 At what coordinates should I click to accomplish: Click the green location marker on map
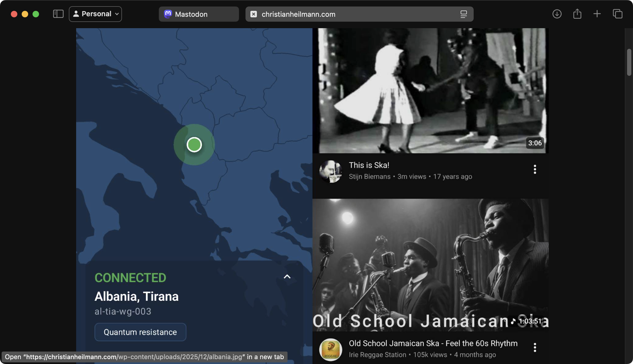(194, 145)
